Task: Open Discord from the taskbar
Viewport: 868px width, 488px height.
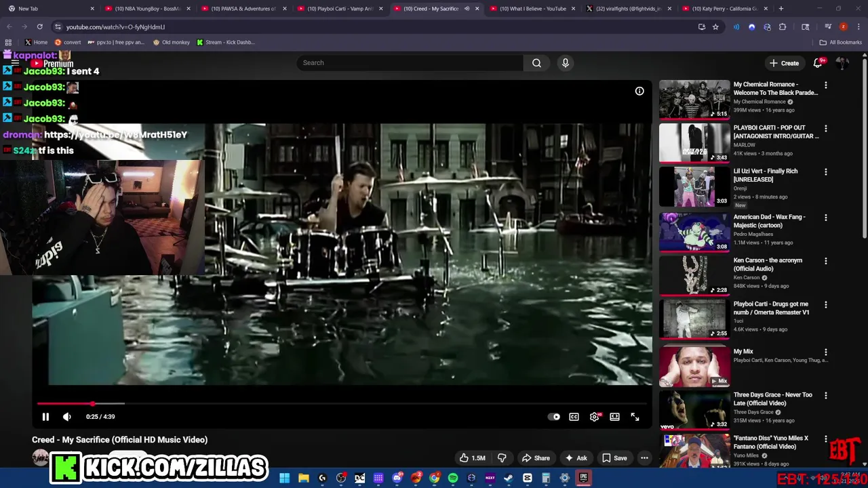Action: (397, 479)
